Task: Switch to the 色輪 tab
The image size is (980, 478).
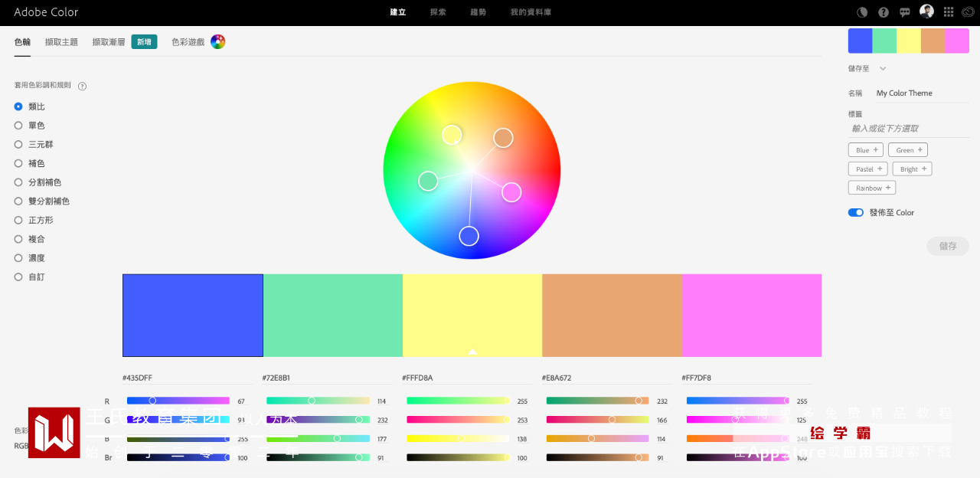Action: (22, 42)
